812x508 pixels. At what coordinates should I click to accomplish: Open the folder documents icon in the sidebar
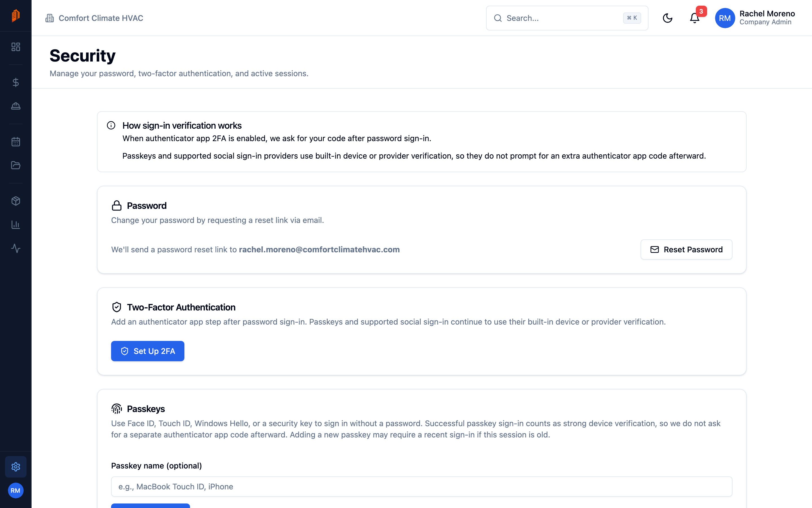tap(16, 165)
